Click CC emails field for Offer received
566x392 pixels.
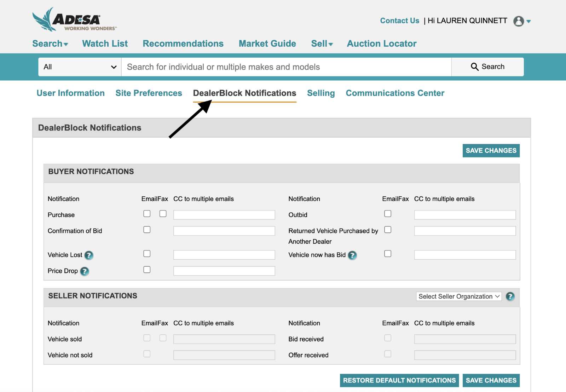pos(465,355)
